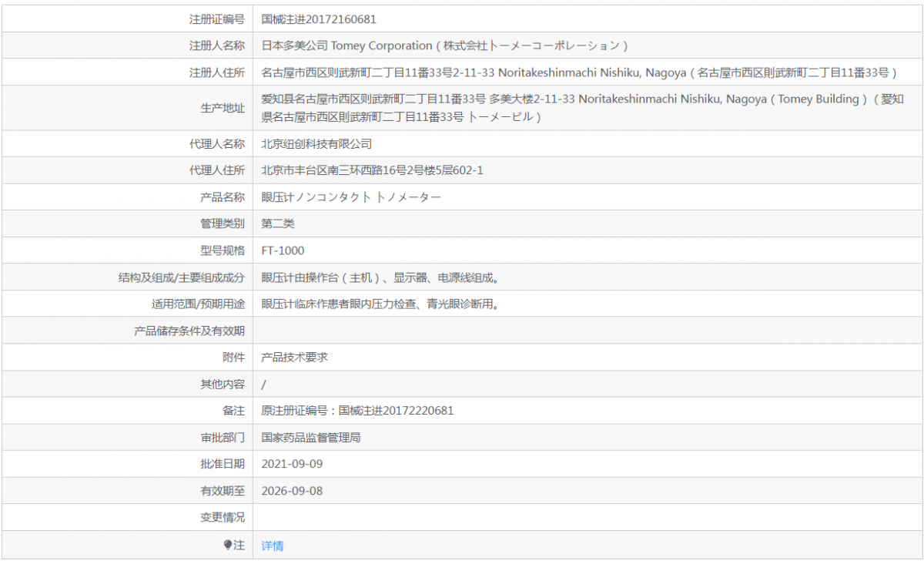Select agent name 北京纽创科技有限公司
924x561 pixels.
317,143
